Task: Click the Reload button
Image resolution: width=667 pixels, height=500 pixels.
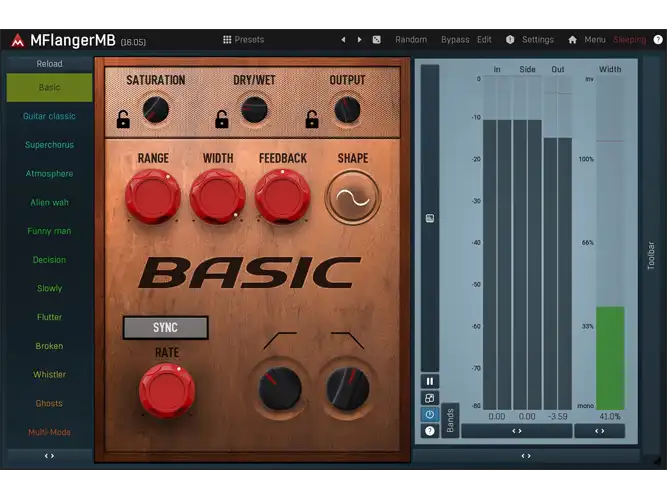Action: pyautogui.click(x=49, y=64)
